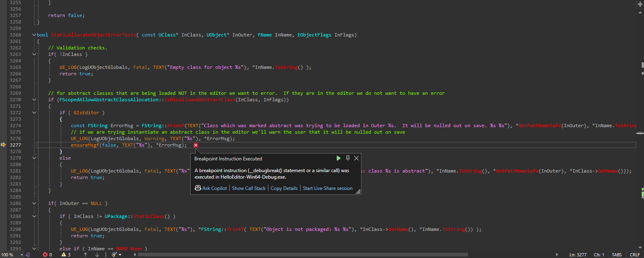The width and height of the screenshot is (644, 258).
Task: Click the CRLF line ending indicator
Action: pyautogui.click(x=635, y=255)
